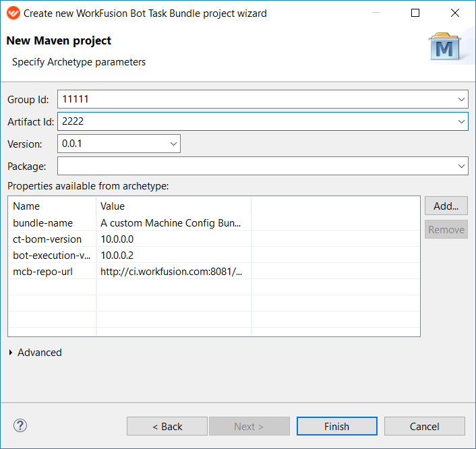Click the Version value 0.0.1
This screenshot has width=476, height=449.
(x=72, y=144)
